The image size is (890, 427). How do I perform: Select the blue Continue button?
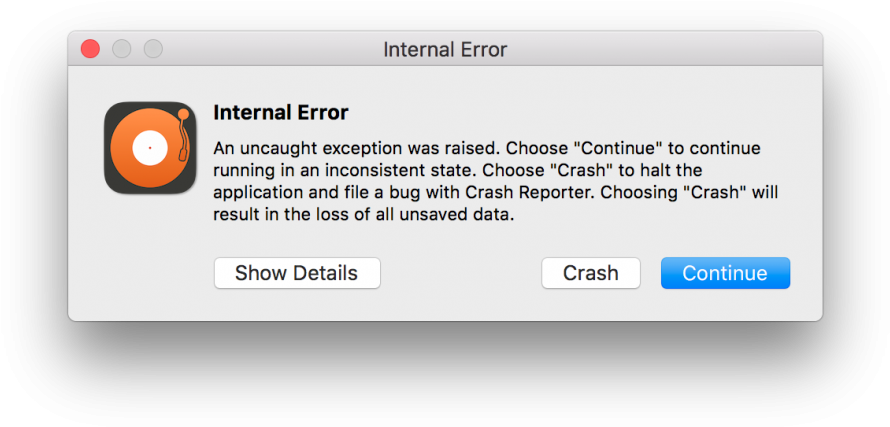coord(725,273)
